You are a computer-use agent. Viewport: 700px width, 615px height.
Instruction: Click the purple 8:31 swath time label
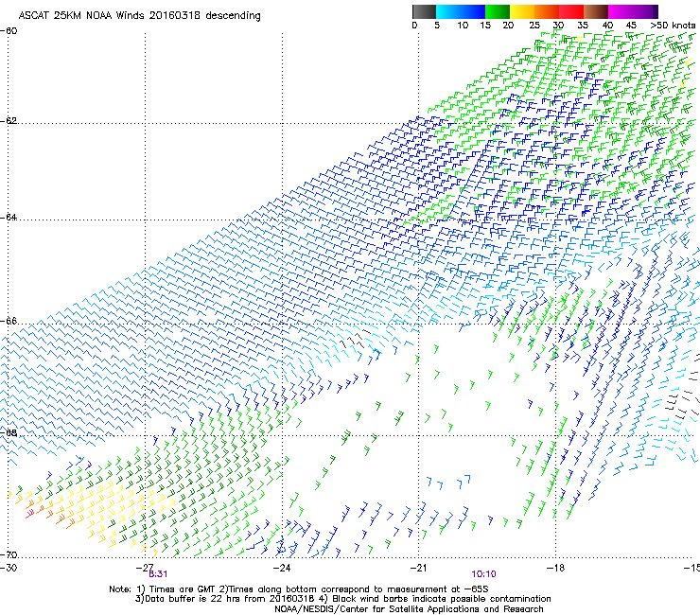tap(158, 574)
